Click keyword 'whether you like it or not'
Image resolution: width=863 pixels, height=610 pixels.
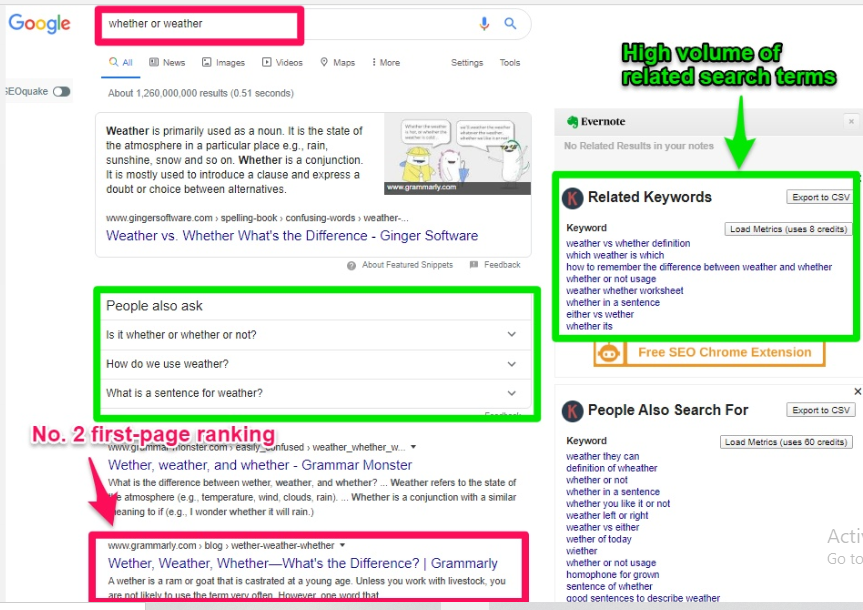pos(618,504)
